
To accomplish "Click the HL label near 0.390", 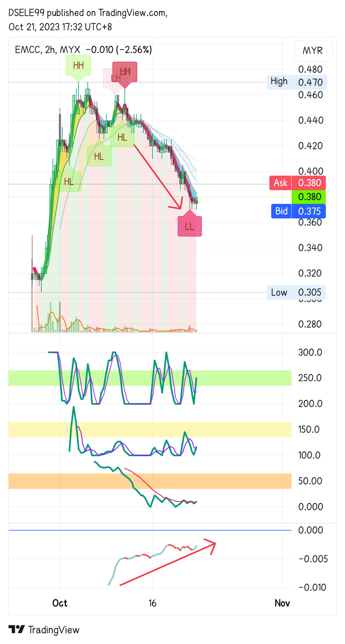I will (69, 181).
